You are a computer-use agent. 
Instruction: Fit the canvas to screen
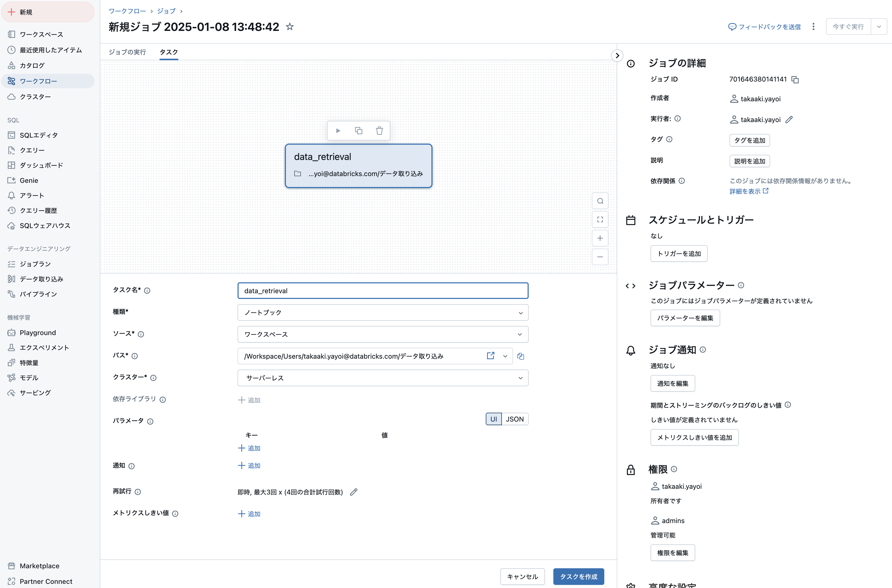click(x=600, y=219)
